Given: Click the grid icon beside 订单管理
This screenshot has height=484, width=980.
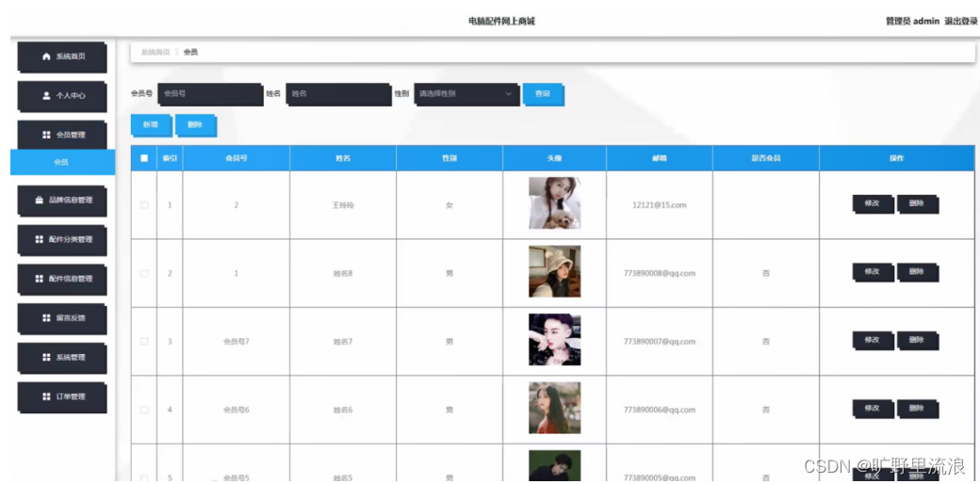Looking at the screenshot, I should click(45, 396).
